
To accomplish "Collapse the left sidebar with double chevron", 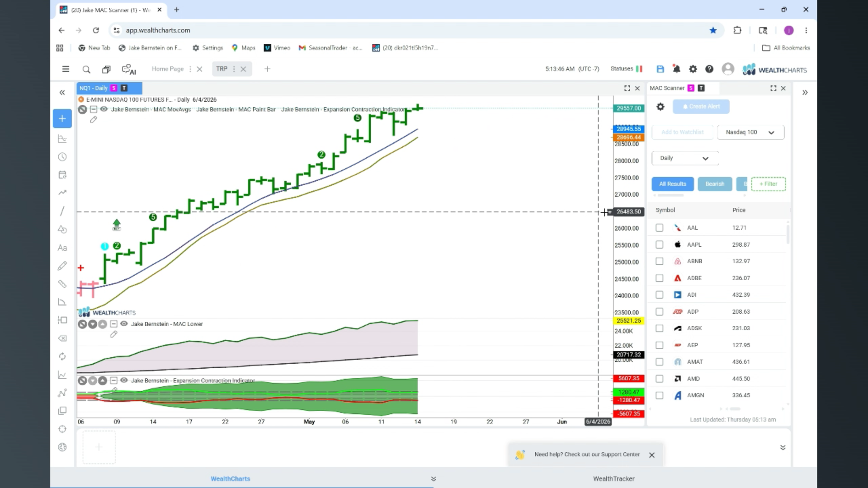I will point(62,93).
